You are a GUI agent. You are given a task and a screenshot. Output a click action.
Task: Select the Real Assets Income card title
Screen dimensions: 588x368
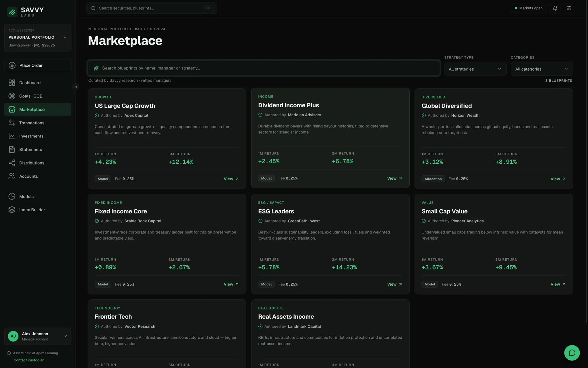coord(286,317)
